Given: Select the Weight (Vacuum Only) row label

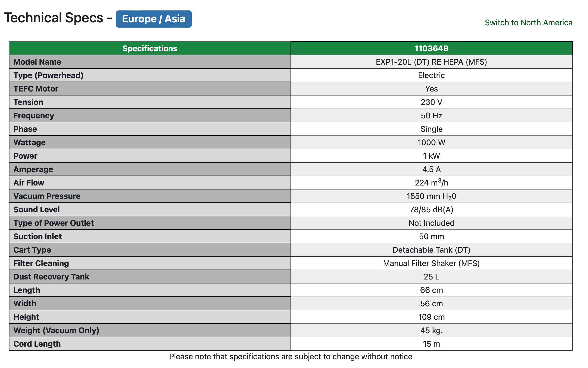Looking at the screenshot, I should (56, 330).
